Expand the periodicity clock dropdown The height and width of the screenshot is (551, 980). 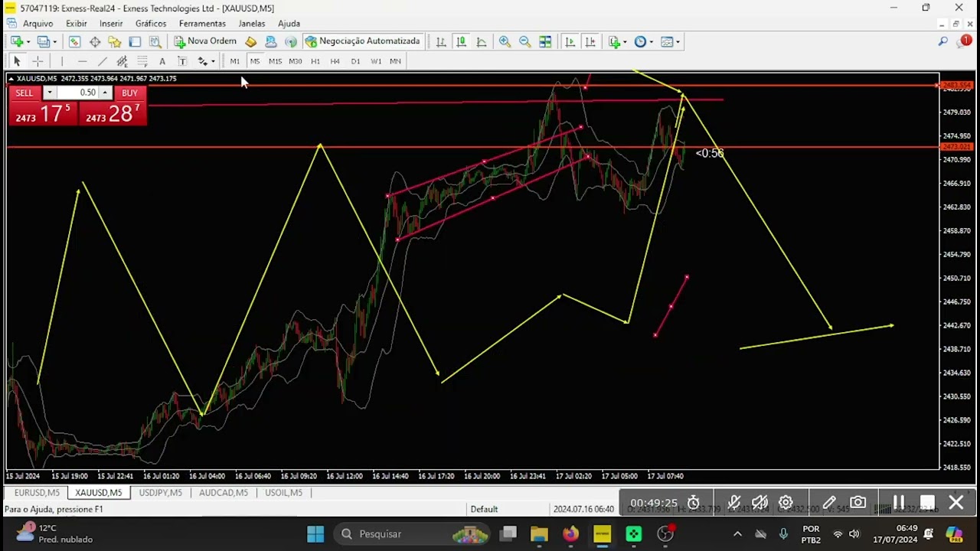[651, 42]
